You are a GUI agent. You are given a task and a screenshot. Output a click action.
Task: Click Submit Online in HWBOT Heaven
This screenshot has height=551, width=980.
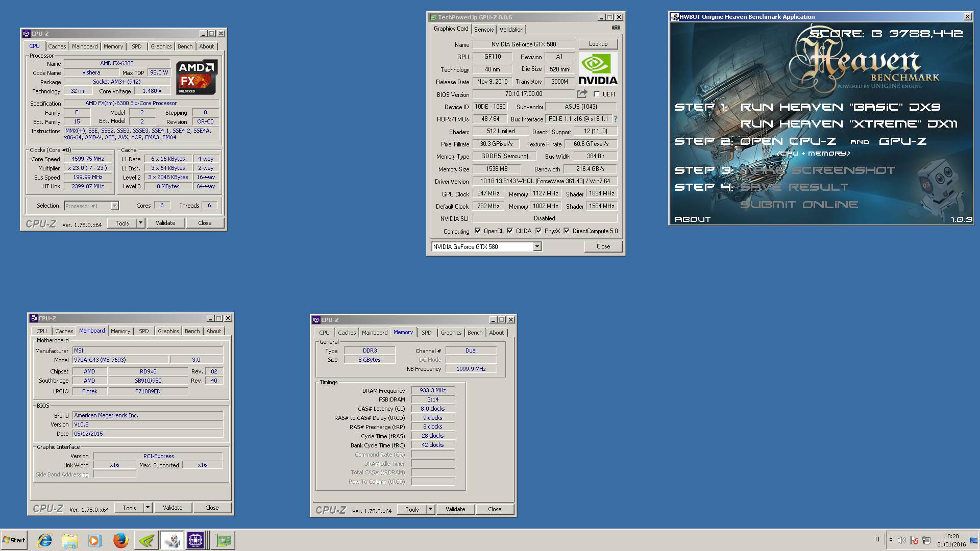pos(799,205)
